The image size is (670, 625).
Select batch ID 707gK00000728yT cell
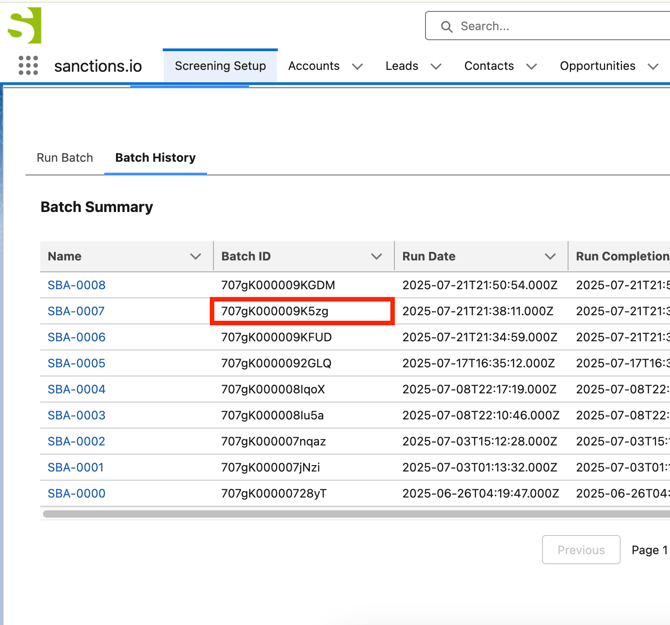pos(303,493)
